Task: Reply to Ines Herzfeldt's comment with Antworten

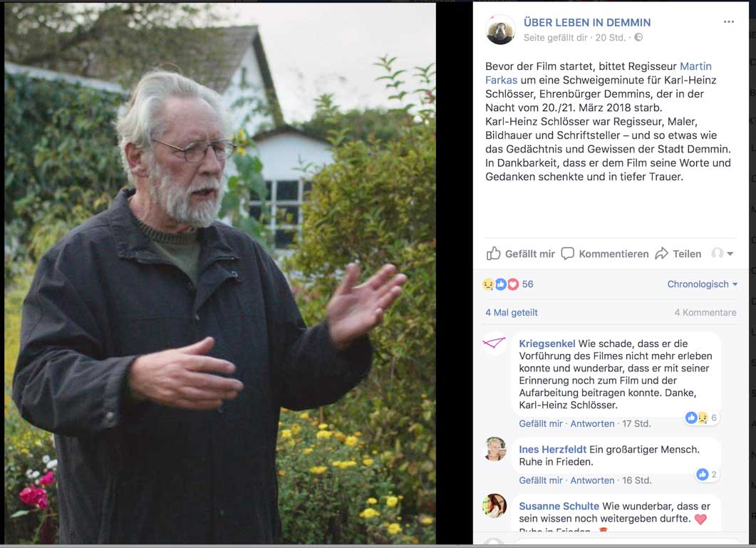Action: pos(592,480)
